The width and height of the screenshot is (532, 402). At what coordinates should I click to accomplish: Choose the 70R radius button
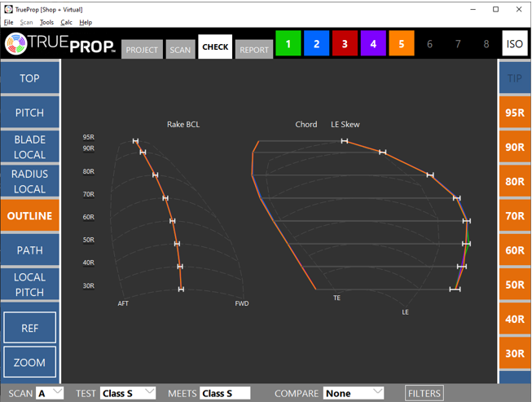[x=514, y=216]
